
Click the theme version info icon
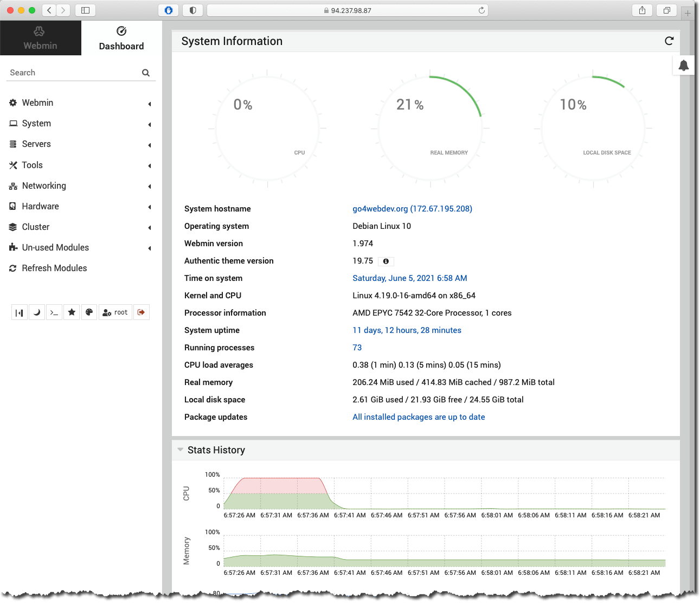tap(386, 261)
